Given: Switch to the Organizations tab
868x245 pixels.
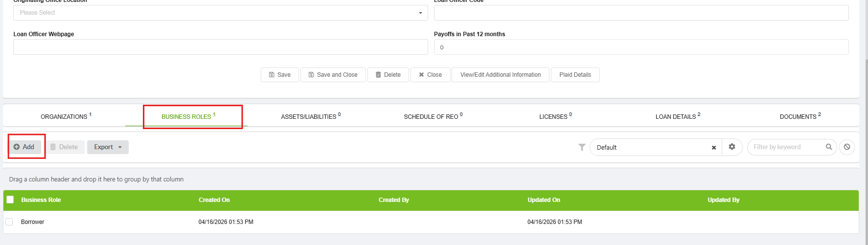Looking at the screenshot, I should pyautogui.click(x=66, y=116).
